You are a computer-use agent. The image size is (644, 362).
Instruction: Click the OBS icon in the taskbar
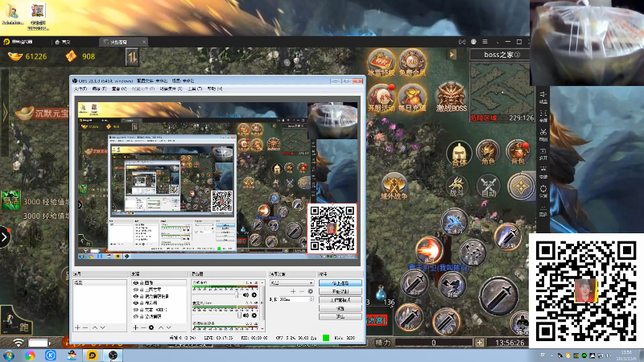(113, 356)
